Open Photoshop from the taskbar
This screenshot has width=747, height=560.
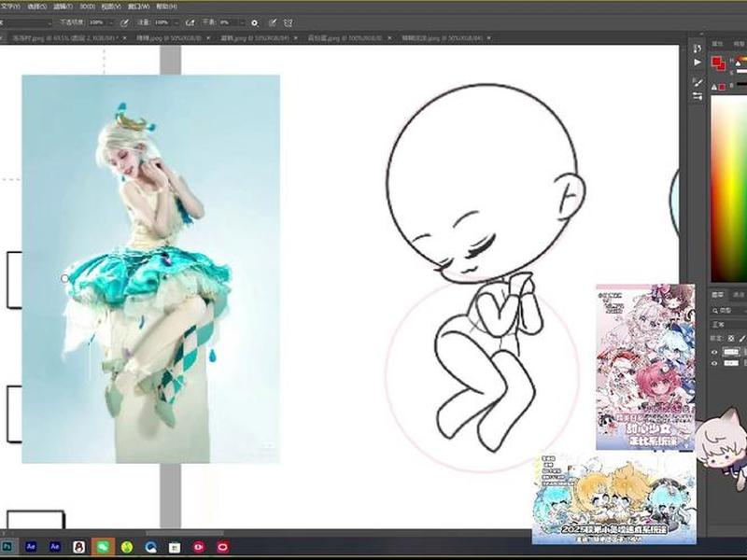7,547
